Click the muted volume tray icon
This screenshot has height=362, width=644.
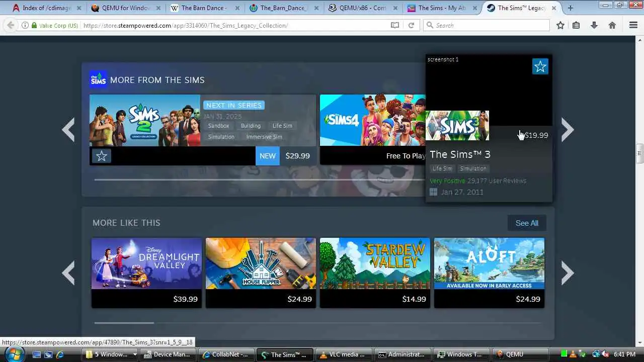pos(605,354)
